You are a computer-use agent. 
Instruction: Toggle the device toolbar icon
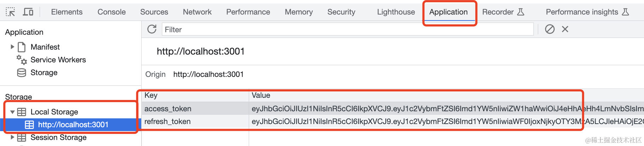pos(28,12)
